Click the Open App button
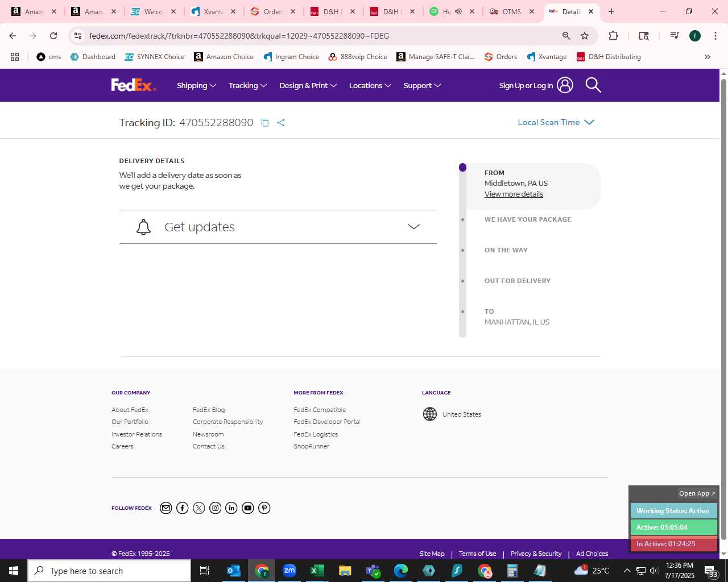The width and height of the screenshot is (728, 582). [x=697, y=493]
